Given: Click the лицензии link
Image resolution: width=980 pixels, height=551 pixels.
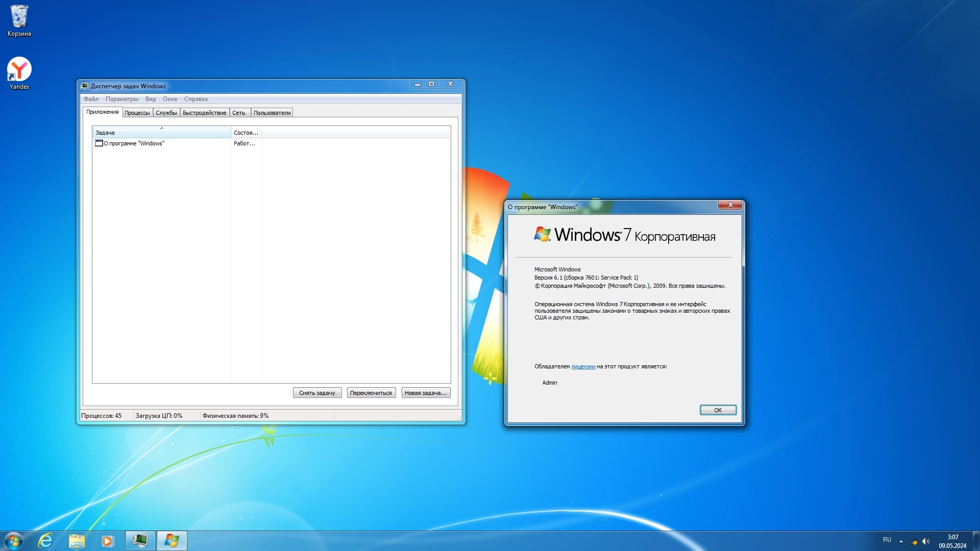Looking at the screenshot, I should click(x=583, y=366).
